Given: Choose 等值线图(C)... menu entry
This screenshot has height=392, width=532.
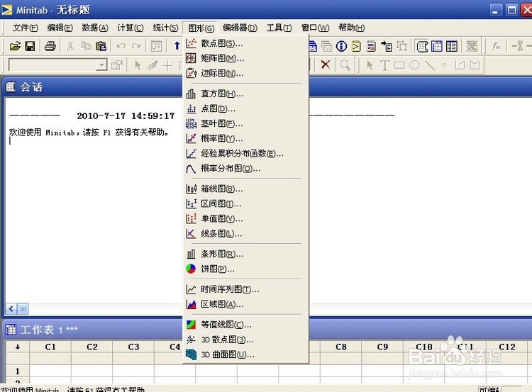Looking at the screenshot, I should (245, 325).
